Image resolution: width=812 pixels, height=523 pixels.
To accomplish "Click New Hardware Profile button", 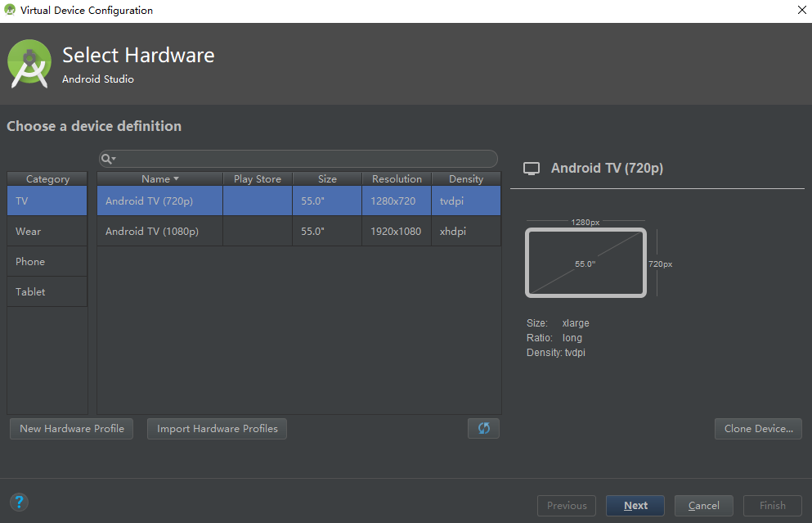I will 71,429.
